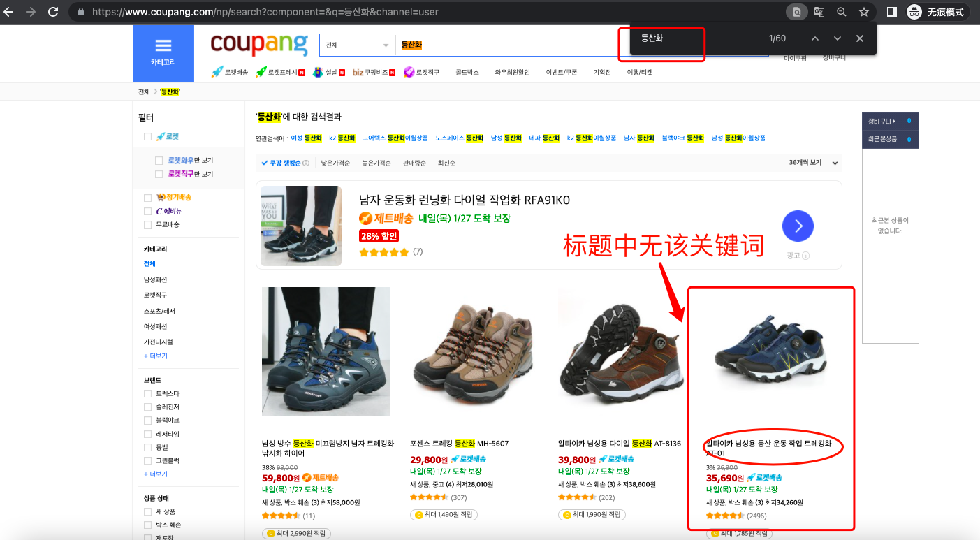Sort results by 판매량순
This screenshot has height=540, width=980.
414,163
